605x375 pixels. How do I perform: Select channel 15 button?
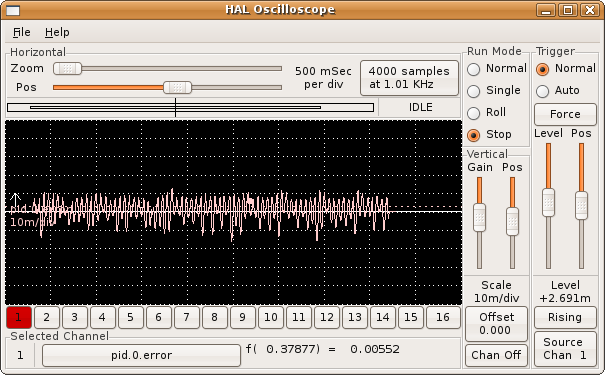tap(411, 318)
